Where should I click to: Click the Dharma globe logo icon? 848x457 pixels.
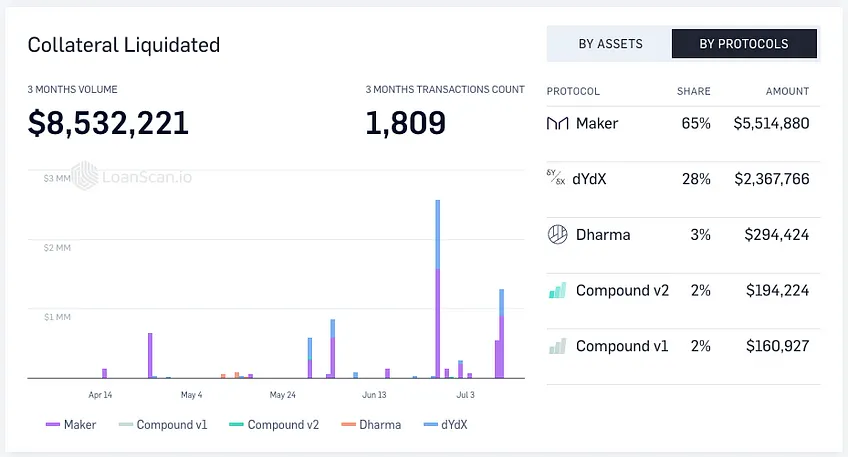557,235
